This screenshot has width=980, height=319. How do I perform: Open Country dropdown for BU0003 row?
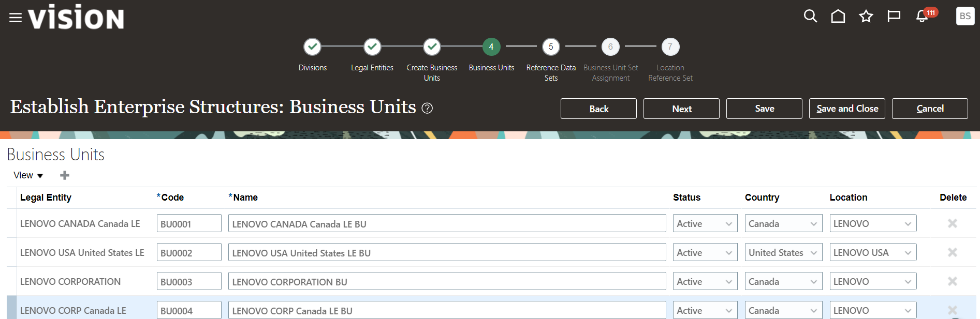pyautogui.click(x=784, y=281)
